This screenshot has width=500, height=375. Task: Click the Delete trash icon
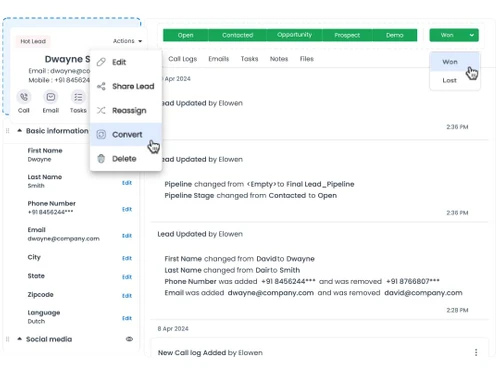tap(101, 159)
